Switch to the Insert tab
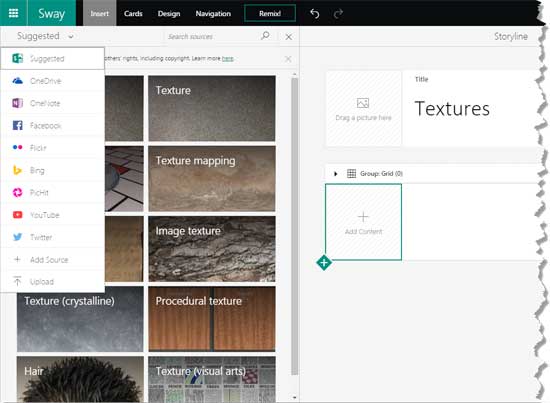This screenshot has width=550, height=403. click(x=100, y=13)
